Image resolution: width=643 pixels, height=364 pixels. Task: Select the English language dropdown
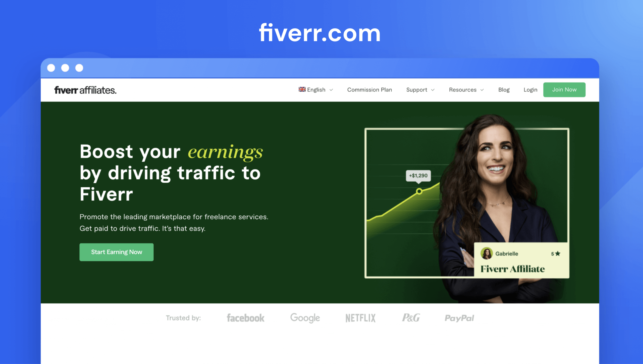click(316, 90)
